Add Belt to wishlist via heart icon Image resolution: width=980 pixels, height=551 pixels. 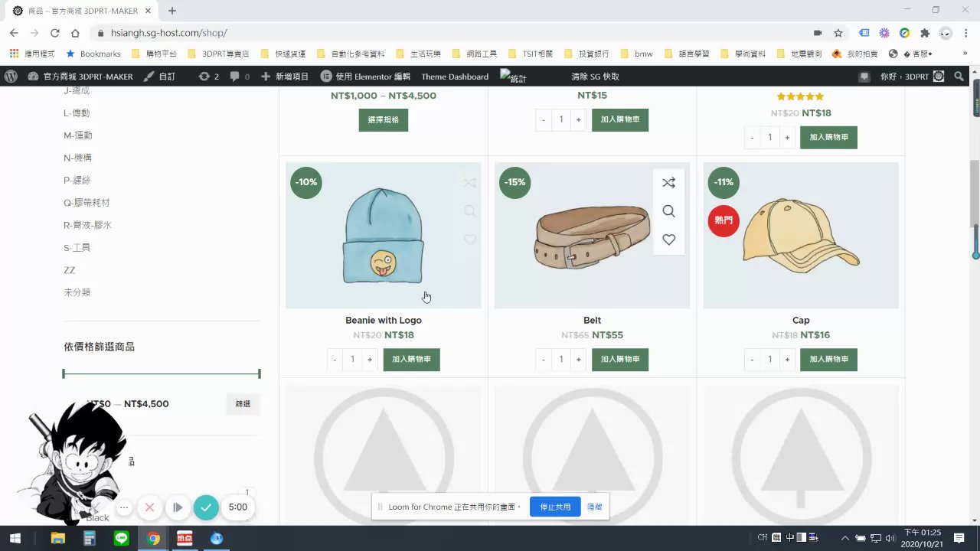tap(668, 240)
